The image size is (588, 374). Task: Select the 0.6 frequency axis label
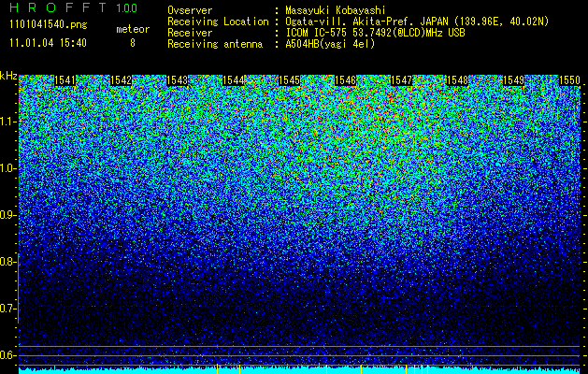point(7,355)
